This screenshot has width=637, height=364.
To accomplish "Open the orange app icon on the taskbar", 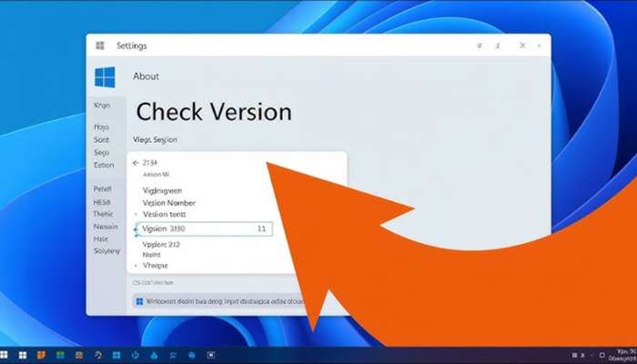I will tap(41, 356).
